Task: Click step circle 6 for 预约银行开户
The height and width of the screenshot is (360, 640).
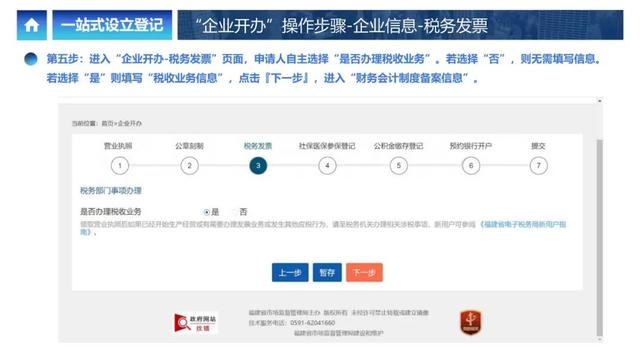Action: pyautogui.click(x=471, y=166)
